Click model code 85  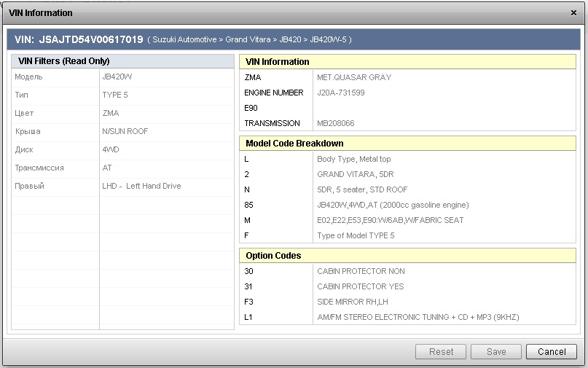pyautogui.click(x=248, y=205)
